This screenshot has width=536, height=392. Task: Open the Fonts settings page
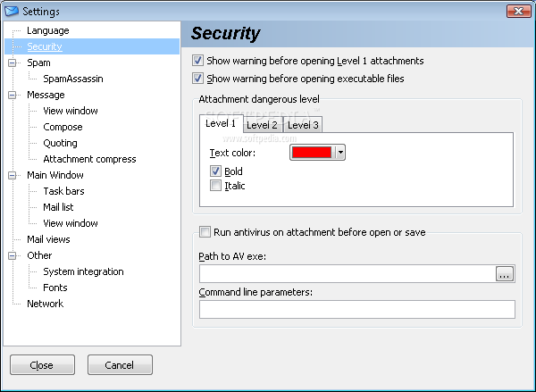coord(55,288)
